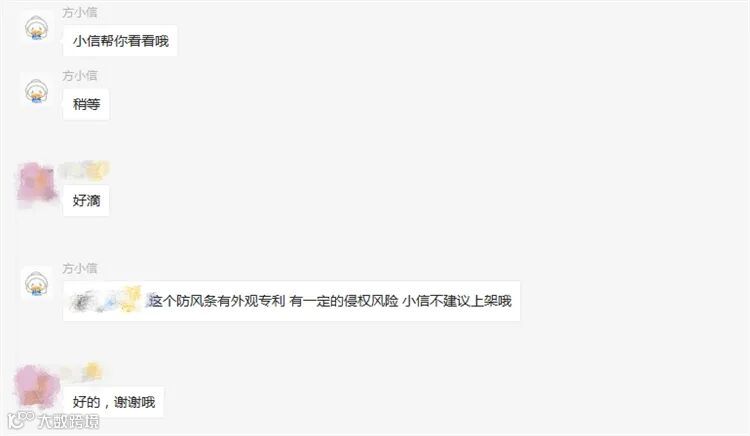The width and height of the screenshot is (750, 436).
Task: Select 方小信 avatar beside the 防风条 message
Action: click(36, 284)
